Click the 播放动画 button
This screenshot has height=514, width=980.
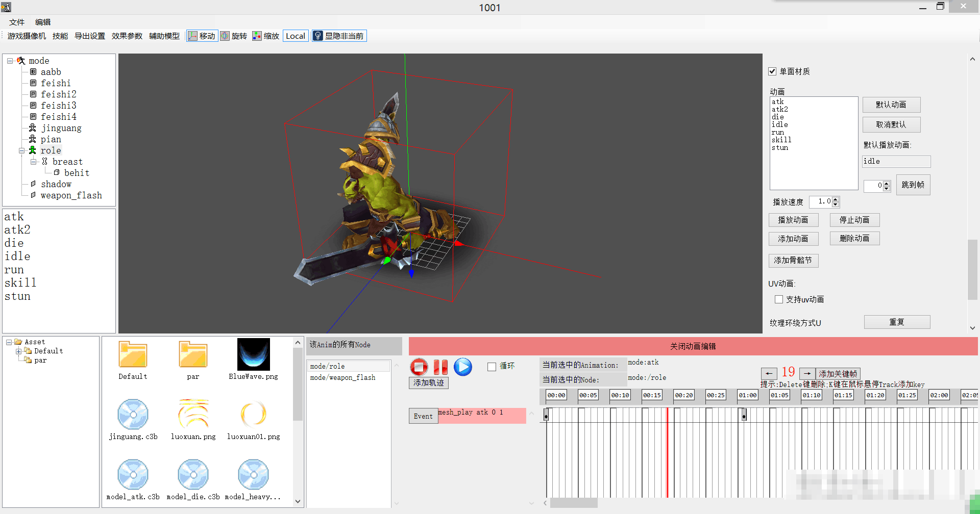pos(793,220)
